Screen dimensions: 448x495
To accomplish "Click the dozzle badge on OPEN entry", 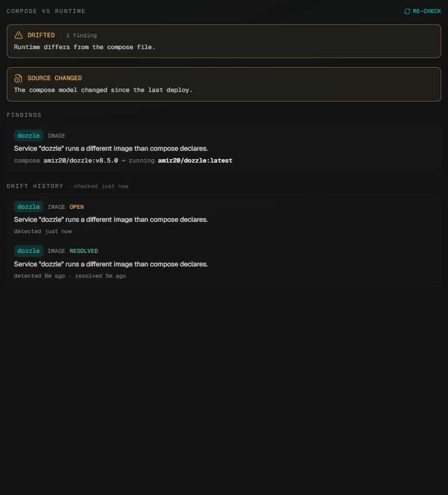I will point(29,207).
